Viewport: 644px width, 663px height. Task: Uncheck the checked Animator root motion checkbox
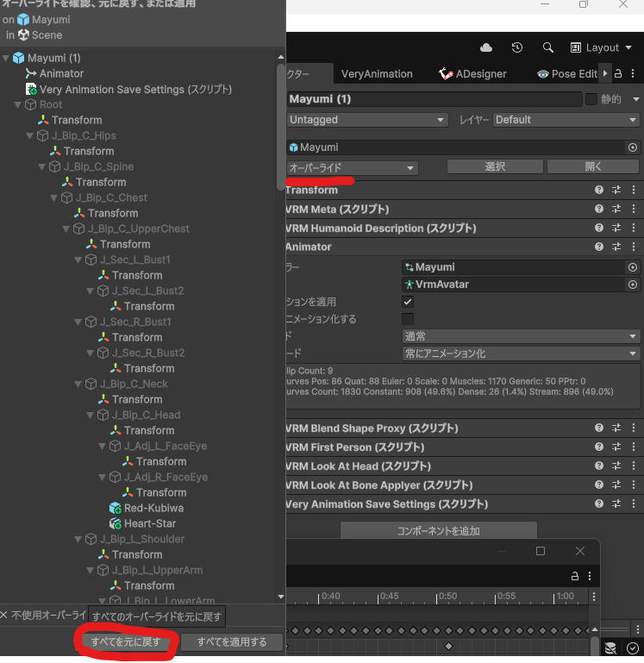click(408, 302)
